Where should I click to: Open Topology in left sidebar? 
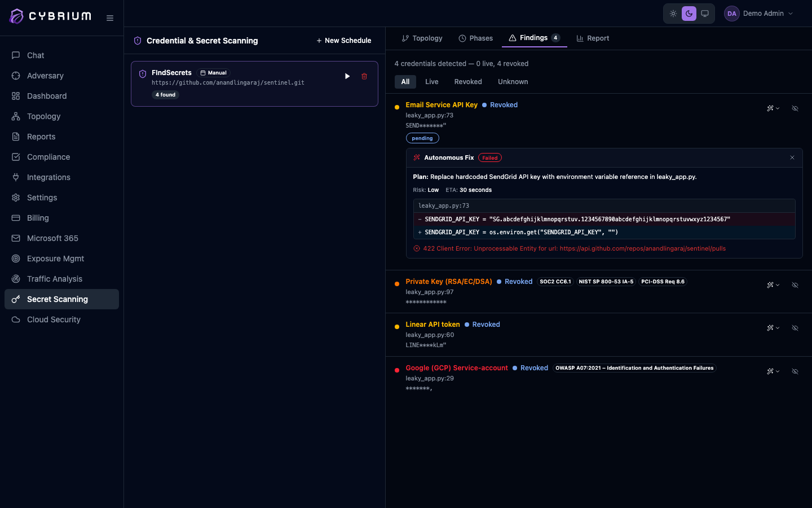coord(61,116)
